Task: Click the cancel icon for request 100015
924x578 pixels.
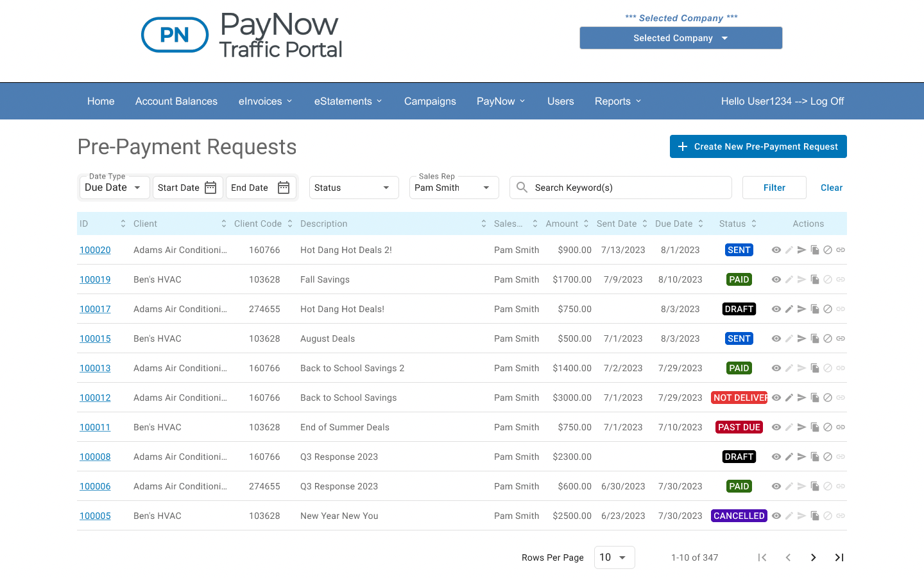Action: click(x=828, y=338)
